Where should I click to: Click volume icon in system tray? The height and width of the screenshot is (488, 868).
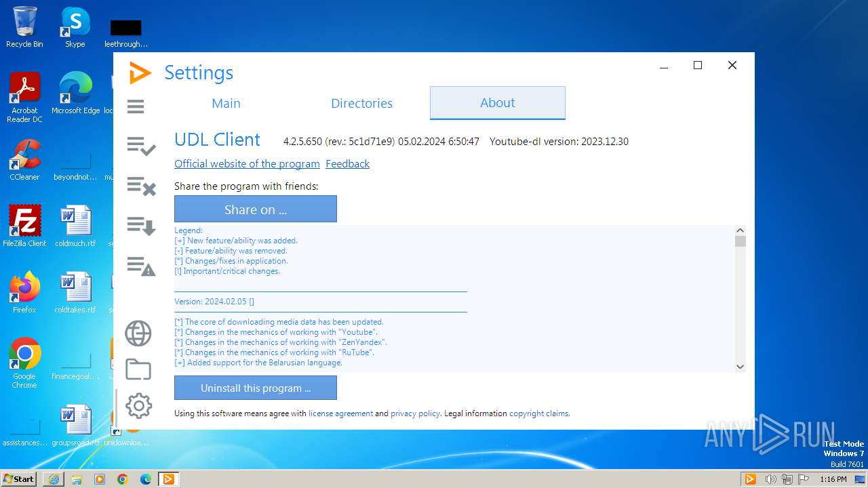[x=770, y=479]
